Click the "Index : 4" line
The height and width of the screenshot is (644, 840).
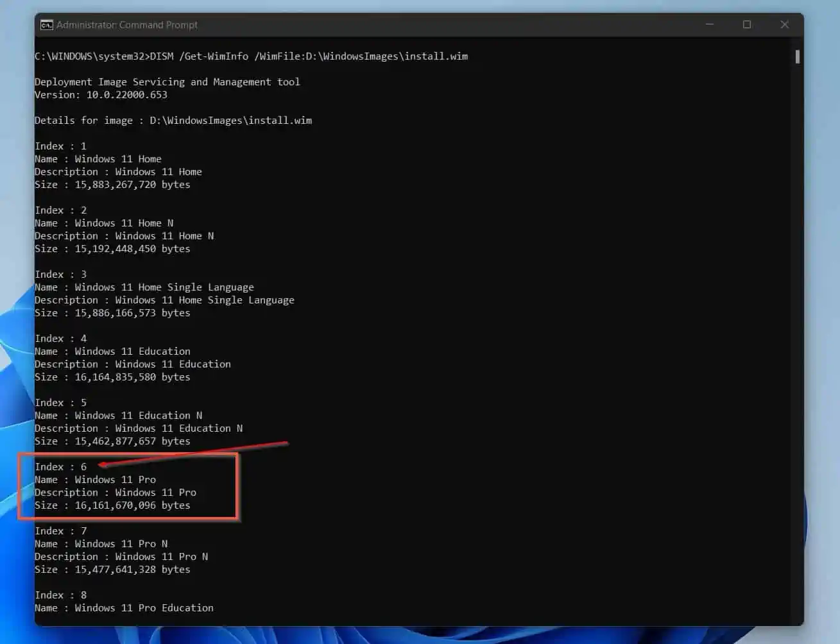(x=60, y=339)
